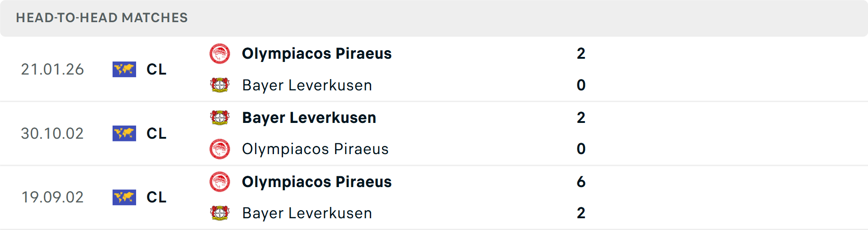Click Olympiacos crest in 30.10.02 match
This screenshot has height=230, width=868.
click(x=220, y=149)
